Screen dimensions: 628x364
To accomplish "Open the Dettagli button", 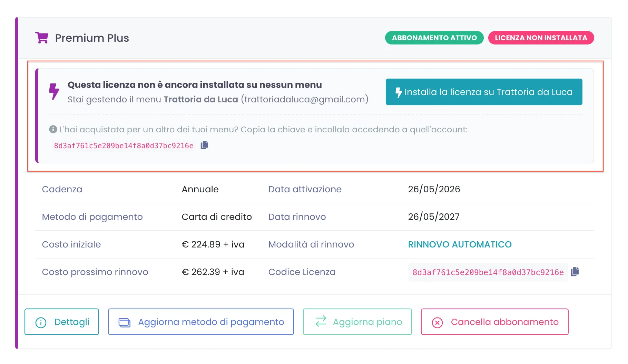I will [x=62, y=322].
